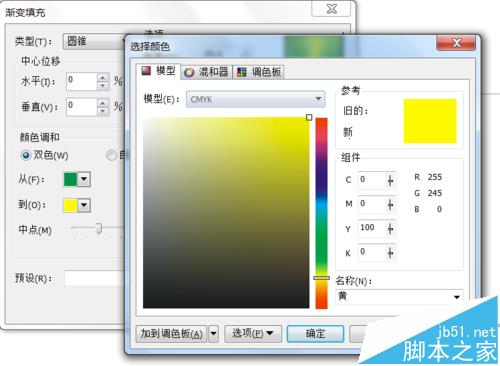This screenshot has width=500, height=366.
Task: Click the hue slider handle
Action: [x=321, y=278]
